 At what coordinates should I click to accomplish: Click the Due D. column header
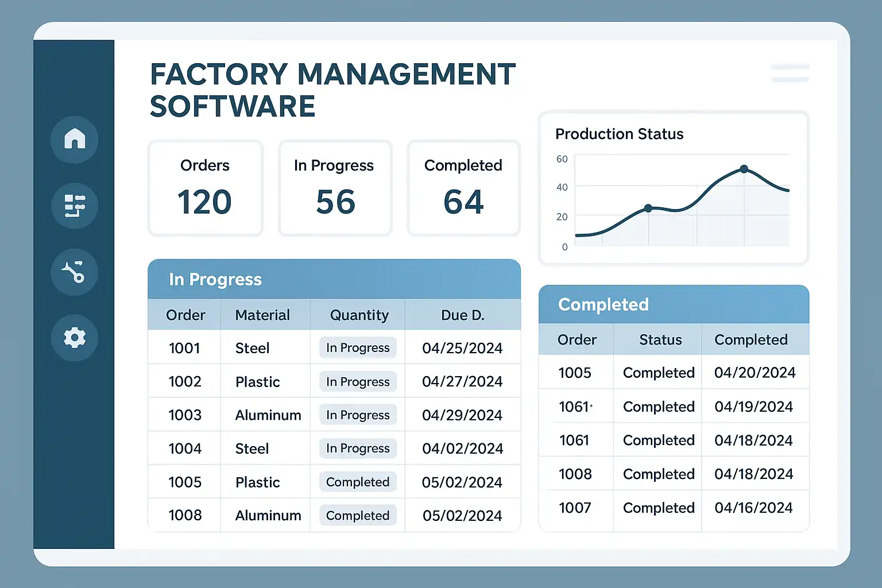(x=462, y=315)
